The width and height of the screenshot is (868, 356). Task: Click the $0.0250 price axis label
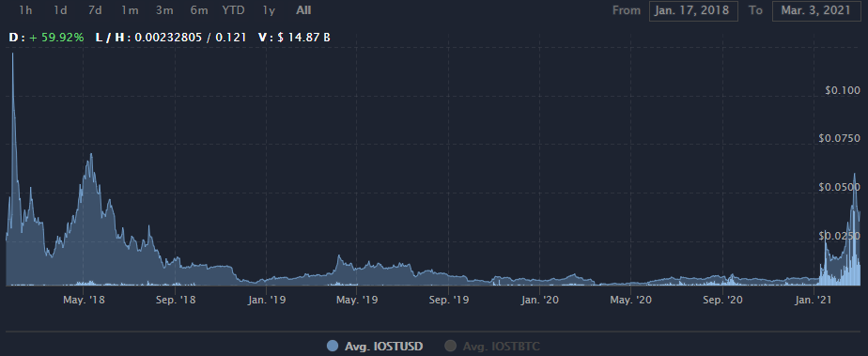tap(840, 236)
